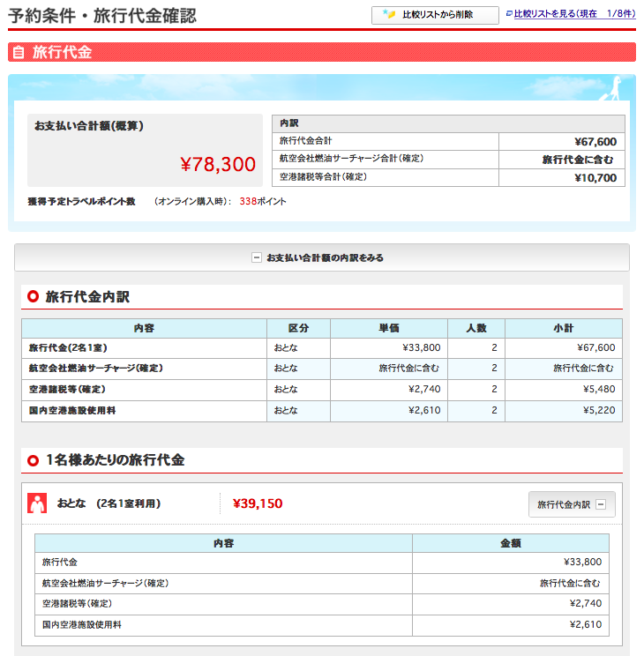Click 獲得予定トラベルポイント数 label

tap(82, 202)
